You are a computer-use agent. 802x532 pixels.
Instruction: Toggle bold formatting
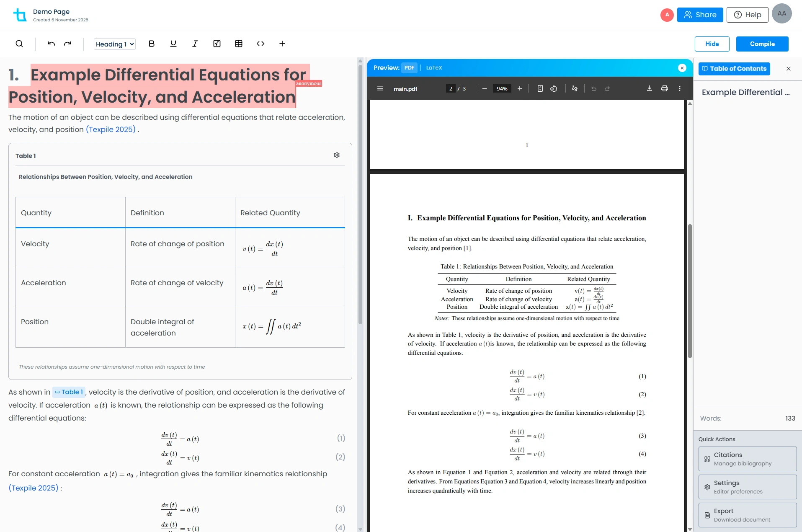pyautogui.click(x=151, y=44)
